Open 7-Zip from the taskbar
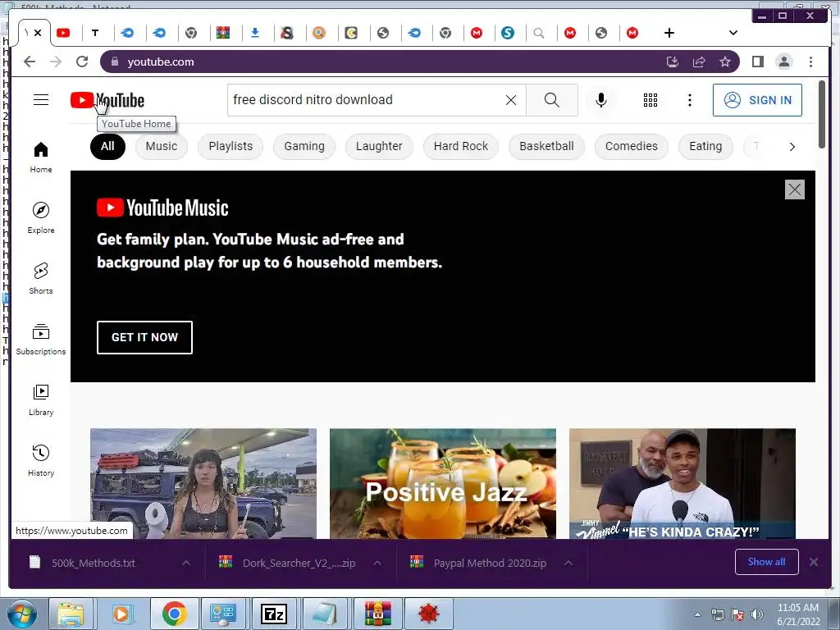 [x=274, y=614]
